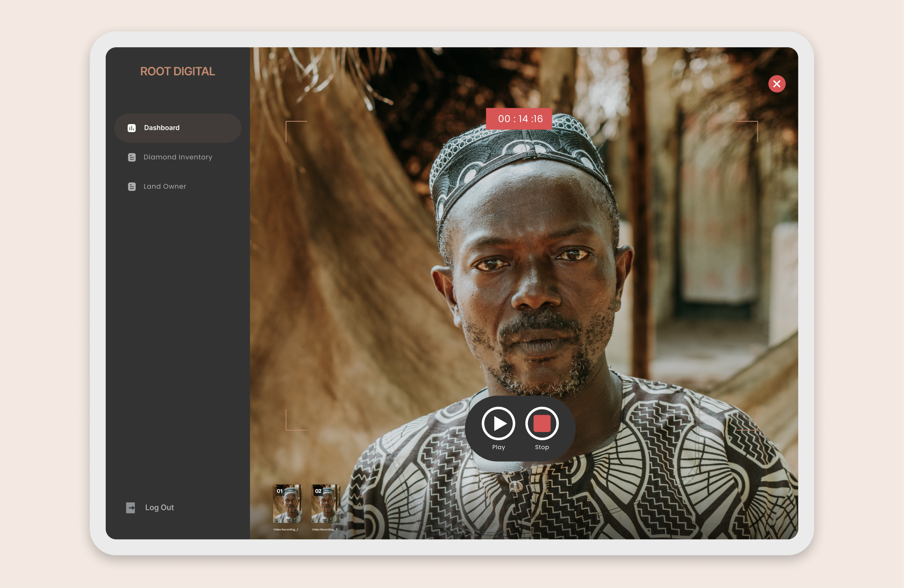Click the Diamond Inventory document icon

point(131,157)
